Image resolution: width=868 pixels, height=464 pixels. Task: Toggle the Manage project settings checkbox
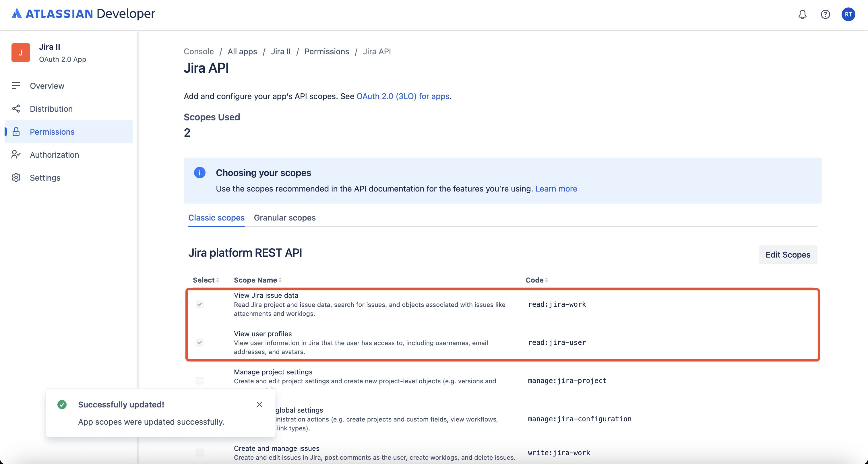(x=200, y=380)
